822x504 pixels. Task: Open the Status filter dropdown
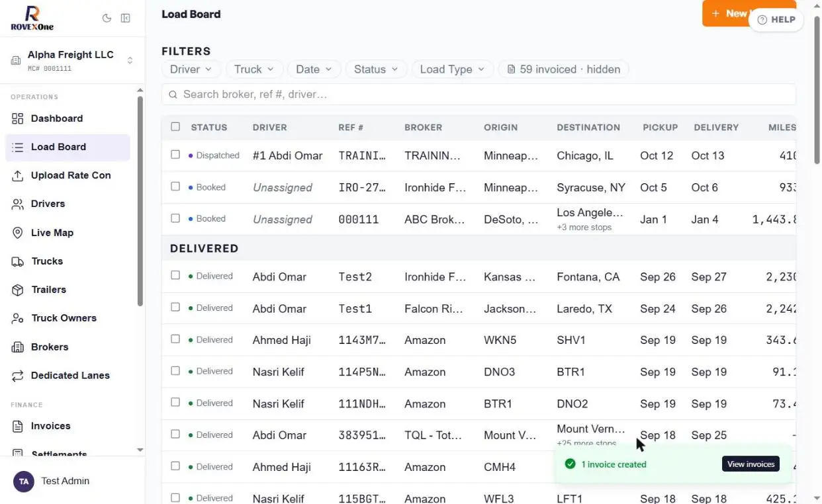376,69
